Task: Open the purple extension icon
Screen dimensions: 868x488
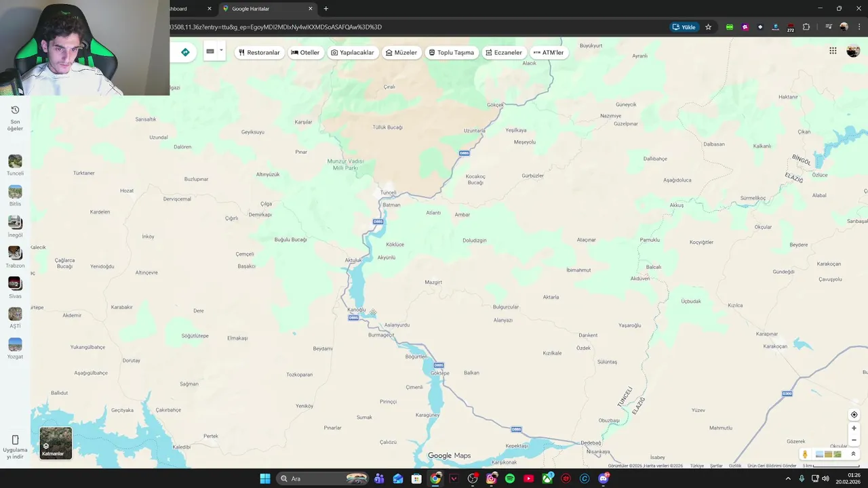Action: pos(745,27)
